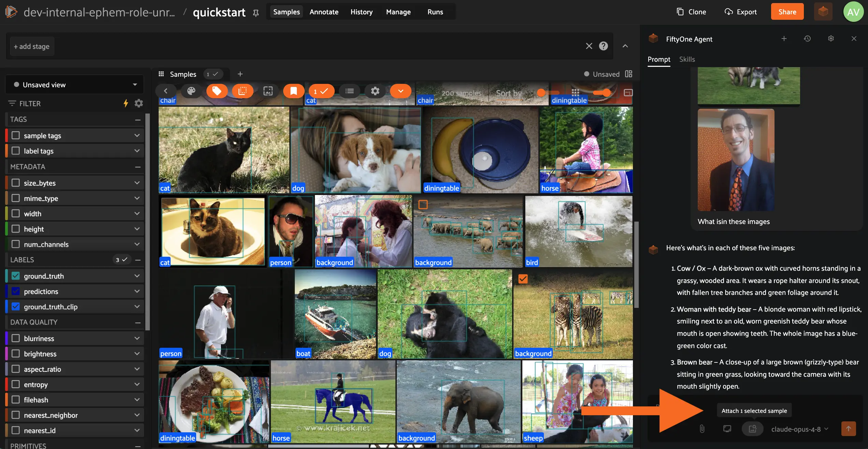Pin the quickstart dataset

256,13
